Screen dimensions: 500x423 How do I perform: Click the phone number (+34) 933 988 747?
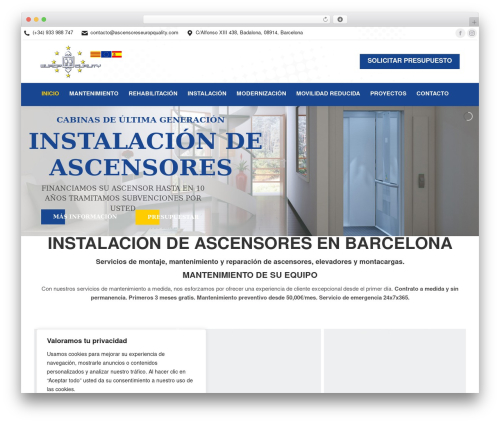coord(53,33)
